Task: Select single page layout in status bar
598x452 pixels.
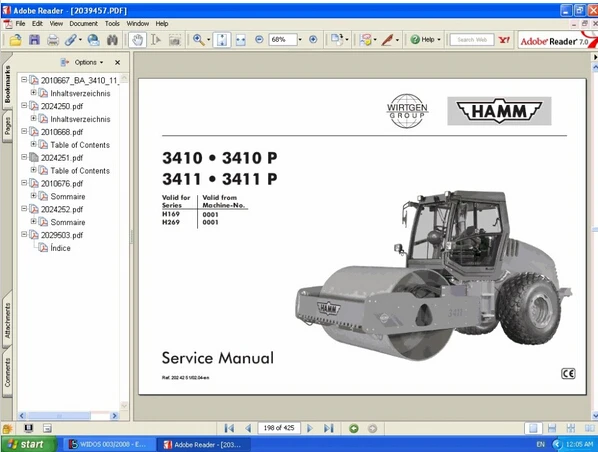Action: coord(533,428)
